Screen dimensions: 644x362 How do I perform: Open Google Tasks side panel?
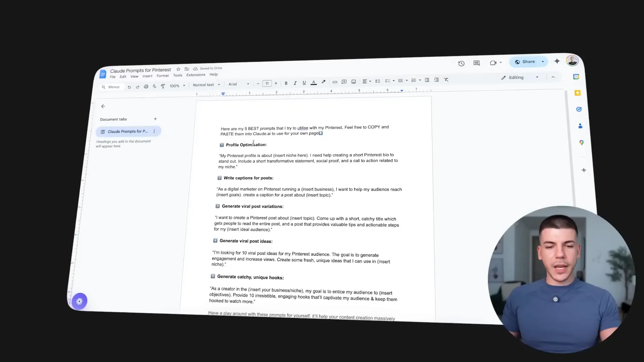coord(579,109)
